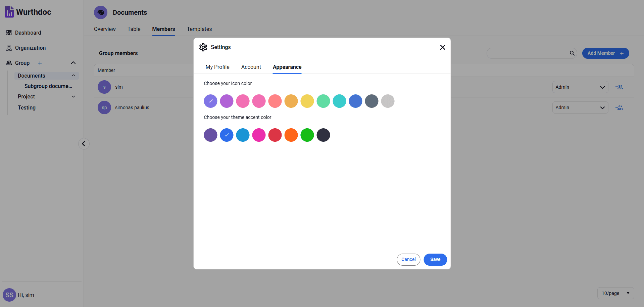The height and width of the screenshot is (307, 644).
Task: Click the plus icon next to Group
Action: pos(40,63)
